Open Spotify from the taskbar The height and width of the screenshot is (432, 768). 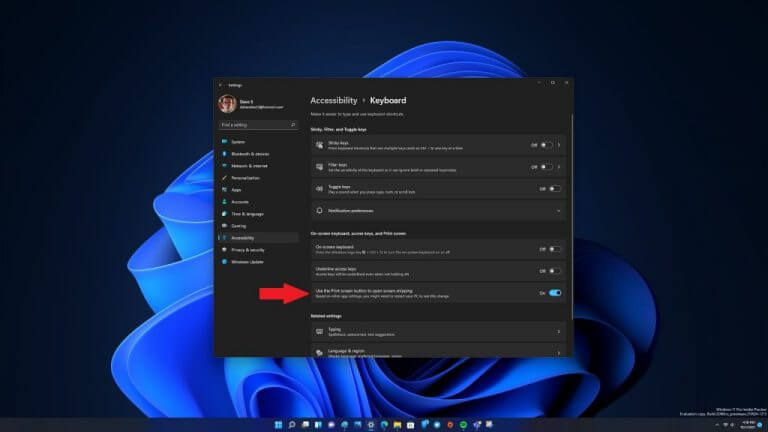point(463,425)
